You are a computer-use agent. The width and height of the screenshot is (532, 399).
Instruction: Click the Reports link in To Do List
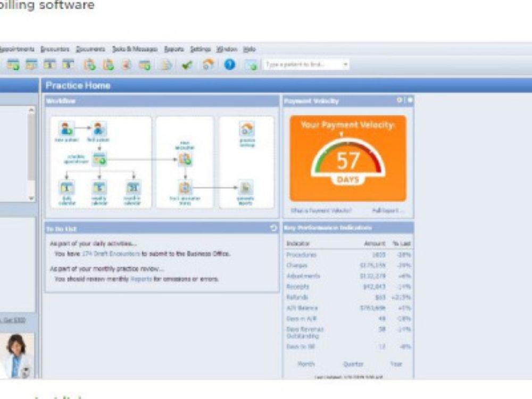pyautogui.click(x=141, y=279)
